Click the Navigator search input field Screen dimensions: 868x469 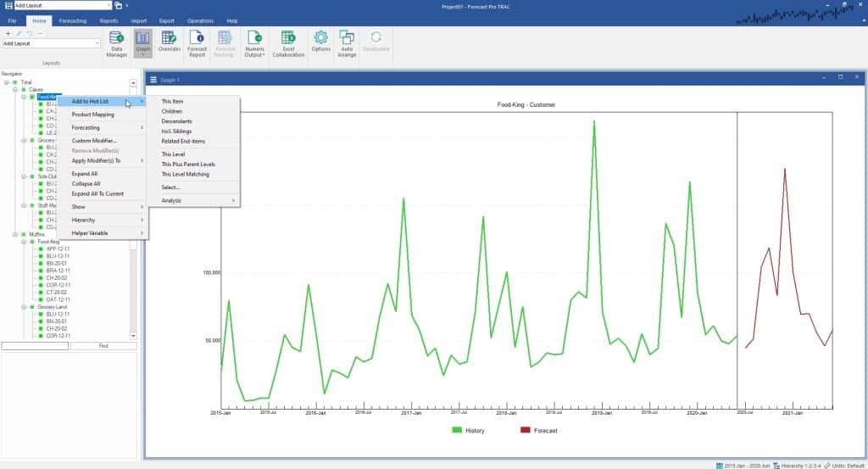35,346
